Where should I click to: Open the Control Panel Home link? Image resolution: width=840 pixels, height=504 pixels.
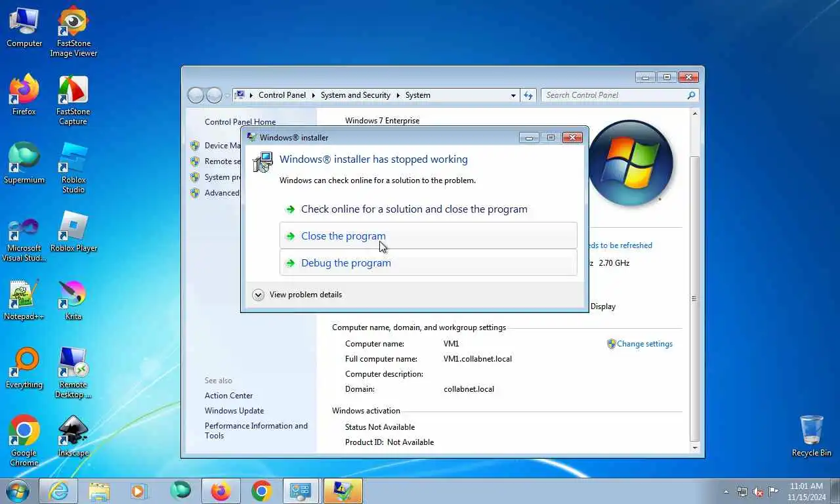tap(240, 122)
